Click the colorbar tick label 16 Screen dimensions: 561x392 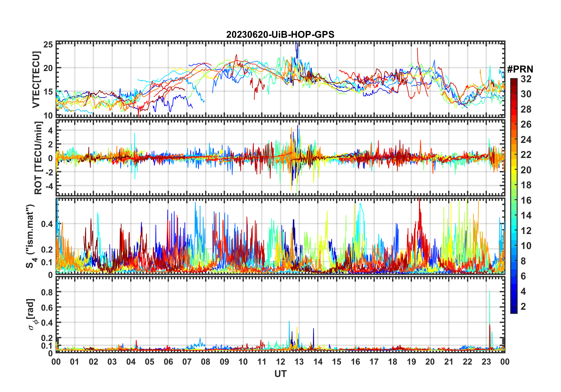pyautogui.click(x=526, y=200)
